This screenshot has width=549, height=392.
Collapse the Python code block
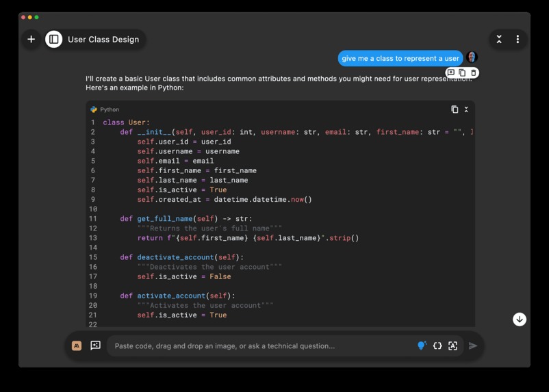point(466,109)
